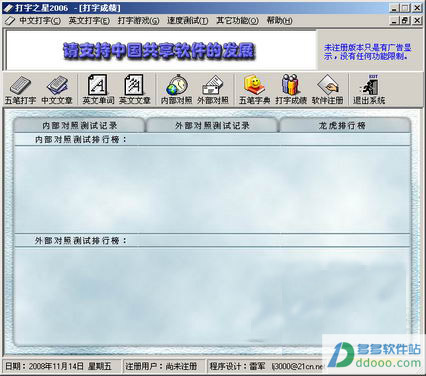
Task: Click the 请支持中国共享软件的发展 banner
Action: [x=159, y=51]
